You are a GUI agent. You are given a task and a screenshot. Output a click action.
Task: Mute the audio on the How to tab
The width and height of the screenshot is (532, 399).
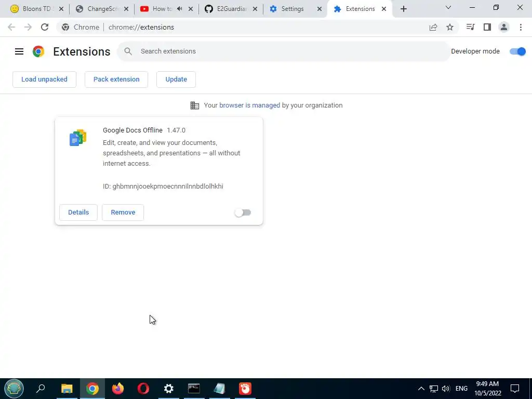(180, 9)
